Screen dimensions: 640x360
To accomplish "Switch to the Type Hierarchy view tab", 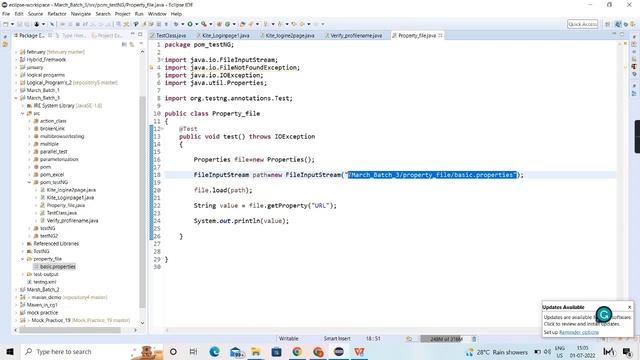I will point(72,36).
